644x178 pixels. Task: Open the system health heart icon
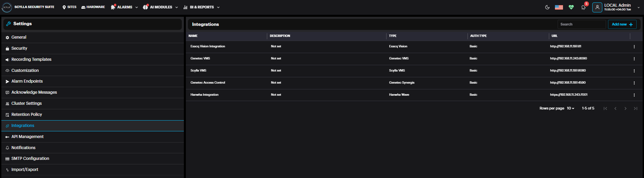[571, 7]
